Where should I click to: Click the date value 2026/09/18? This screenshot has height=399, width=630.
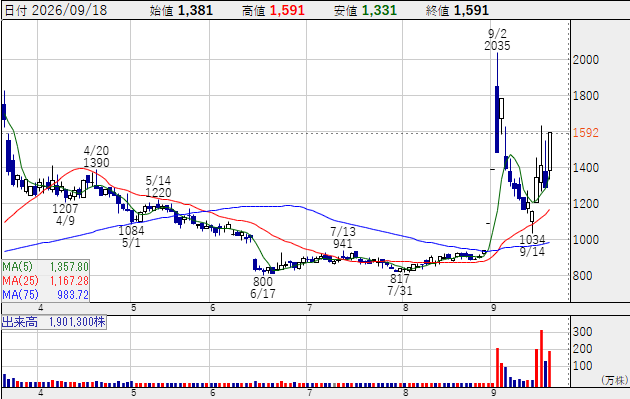(69, 10)
